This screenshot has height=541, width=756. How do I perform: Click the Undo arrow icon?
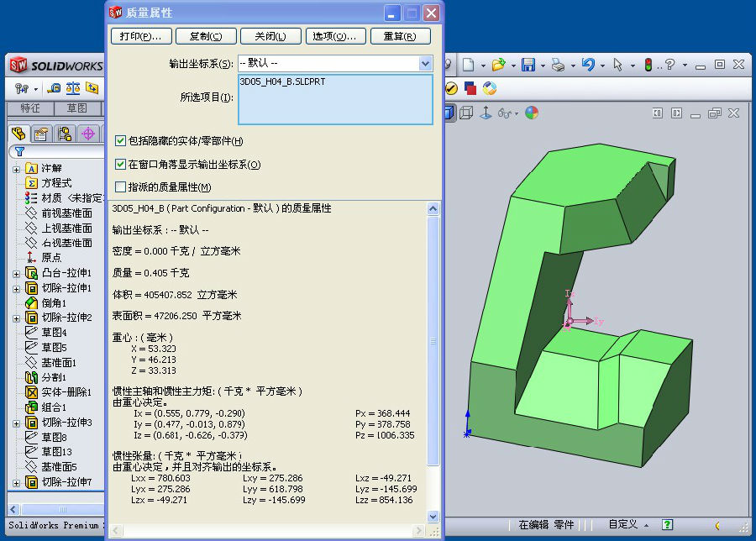588,65
